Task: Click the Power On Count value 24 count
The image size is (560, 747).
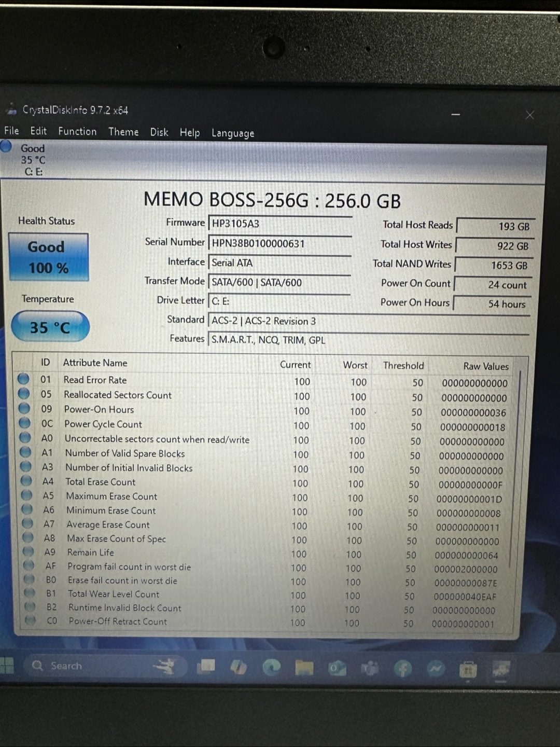Action: coord(493,285)
